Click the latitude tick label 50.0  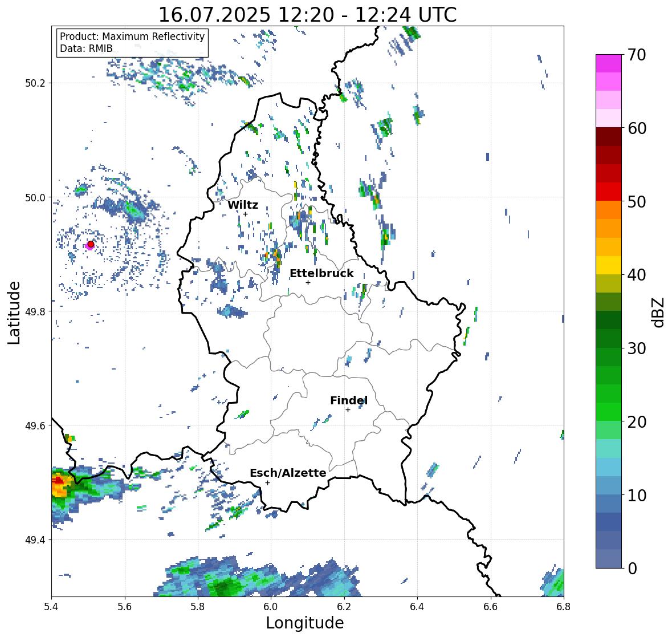[35, 198]
